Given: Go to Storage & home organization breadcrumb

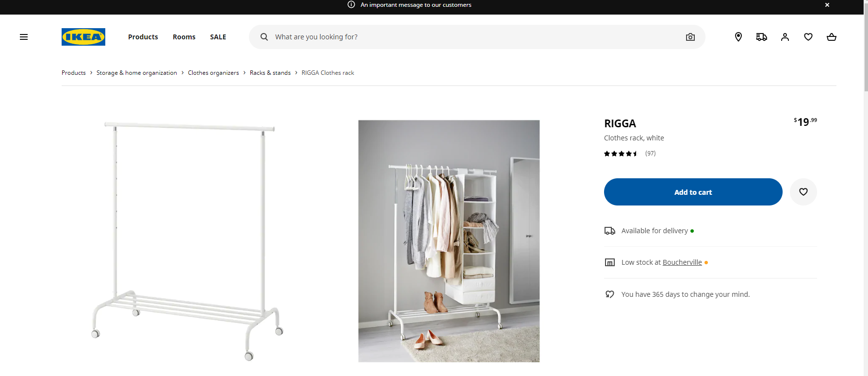Looking at the screenshot, I should click(136, 73).
